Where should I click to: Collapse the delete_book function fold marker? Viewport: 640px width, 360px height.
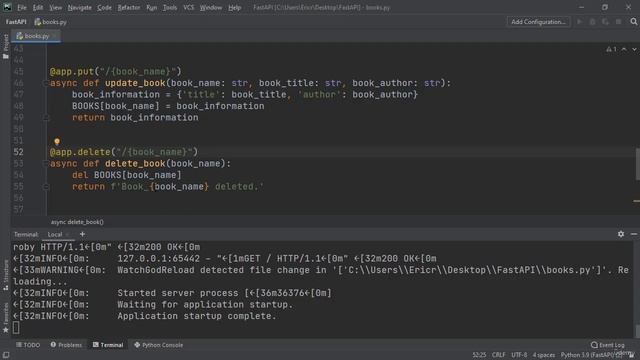pos(45,164)
